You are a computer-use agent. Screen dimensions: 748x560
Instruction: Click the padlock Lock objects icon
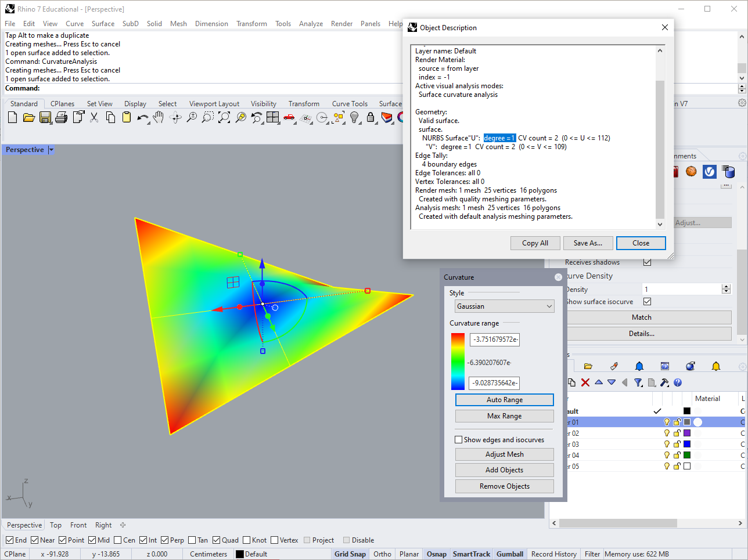tap(371, 118)
